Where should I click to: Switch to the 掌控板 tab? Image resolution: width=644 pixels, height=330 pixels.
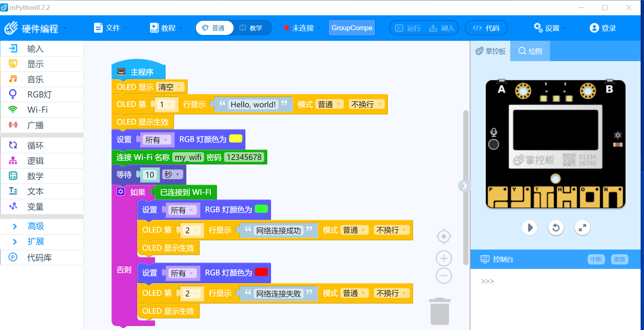coord(491,51)
